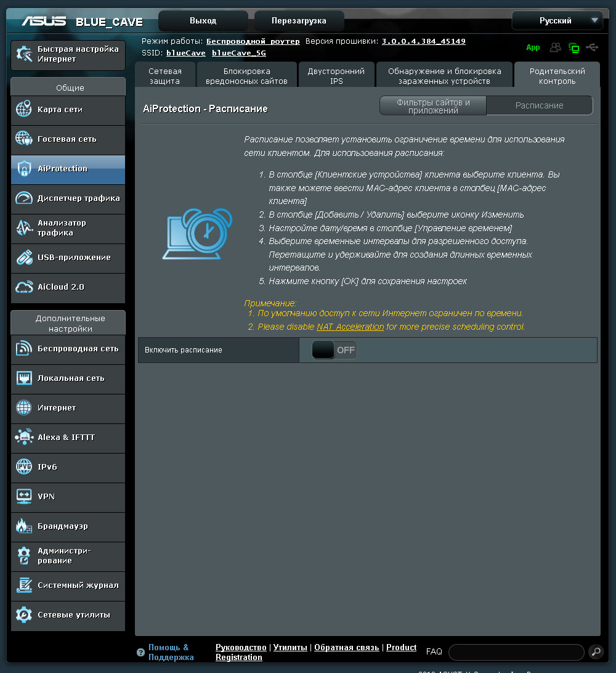Click the FAQ label in footer
The width and height of the screenshot is (616, 673).
(x=434, y=651)
